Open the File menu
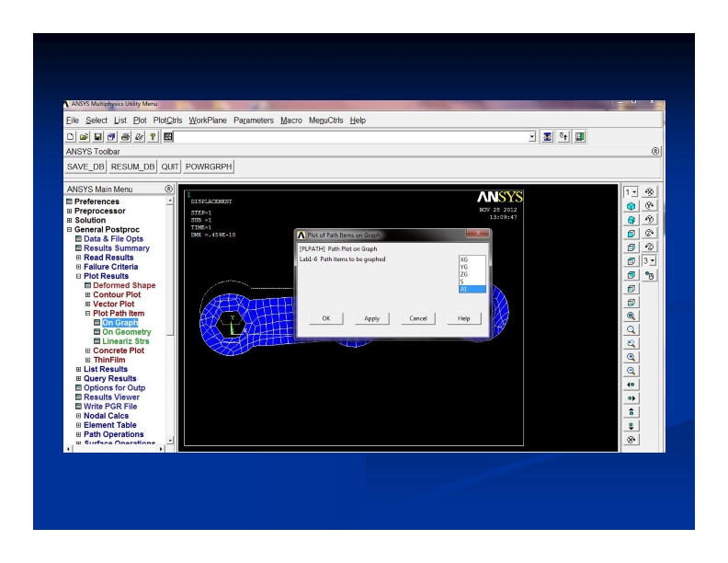 click(73, 121)
